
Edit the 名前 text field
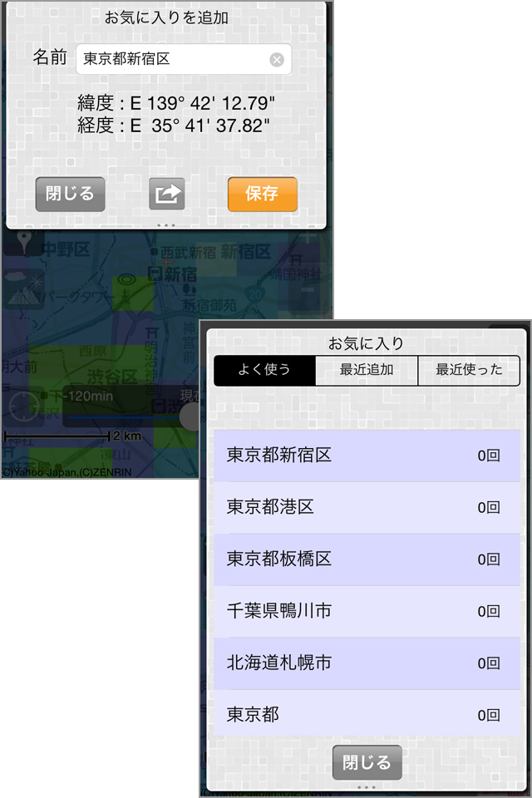[184, 60]
